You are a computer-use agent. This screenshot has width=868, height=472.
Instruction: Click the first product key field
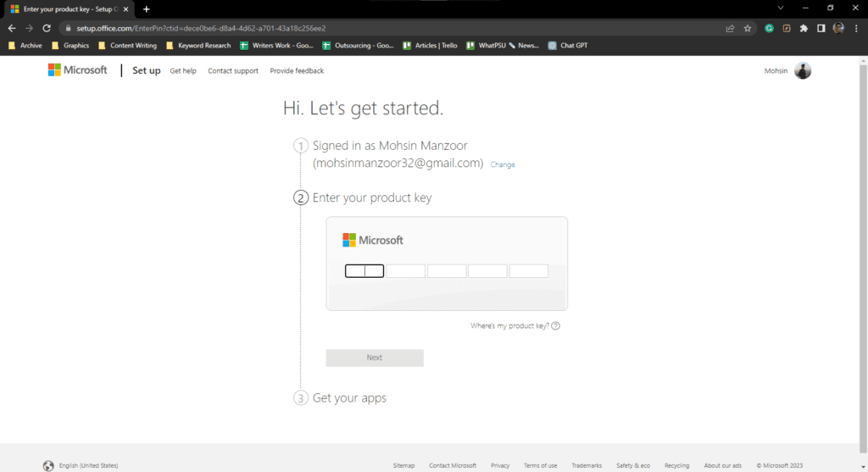click(x=364, y=271)
